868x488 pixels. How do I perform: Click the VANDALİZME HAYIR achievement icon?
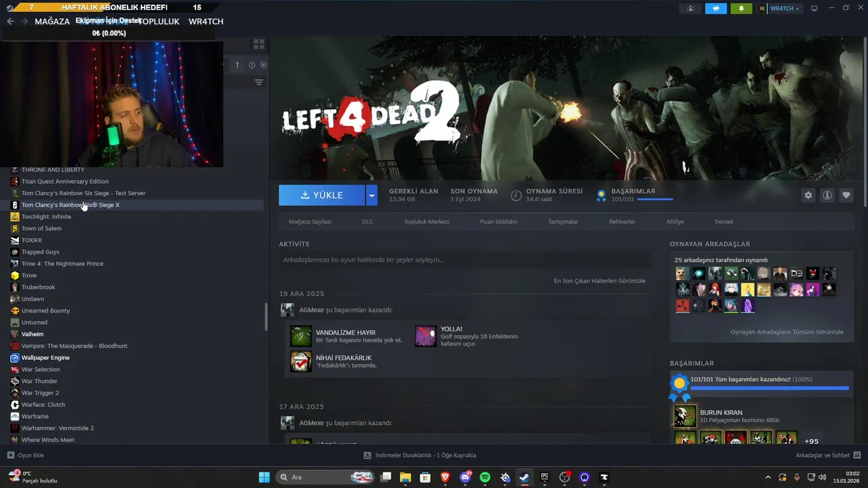[301, 336]
